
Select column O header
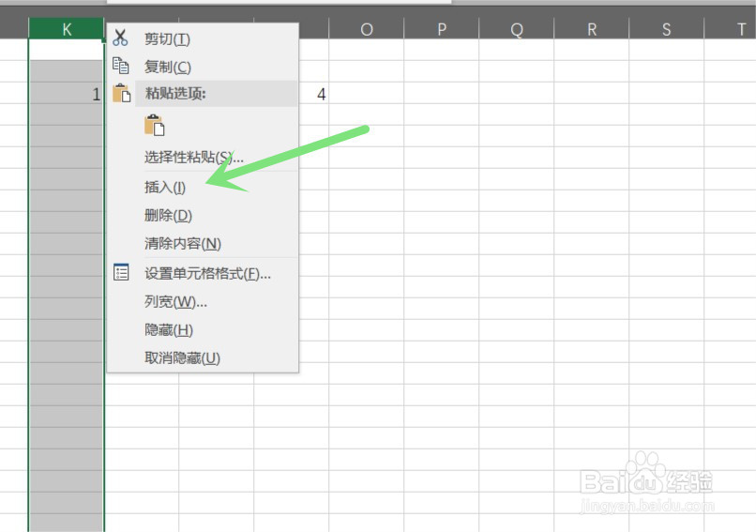click(367, 29)
